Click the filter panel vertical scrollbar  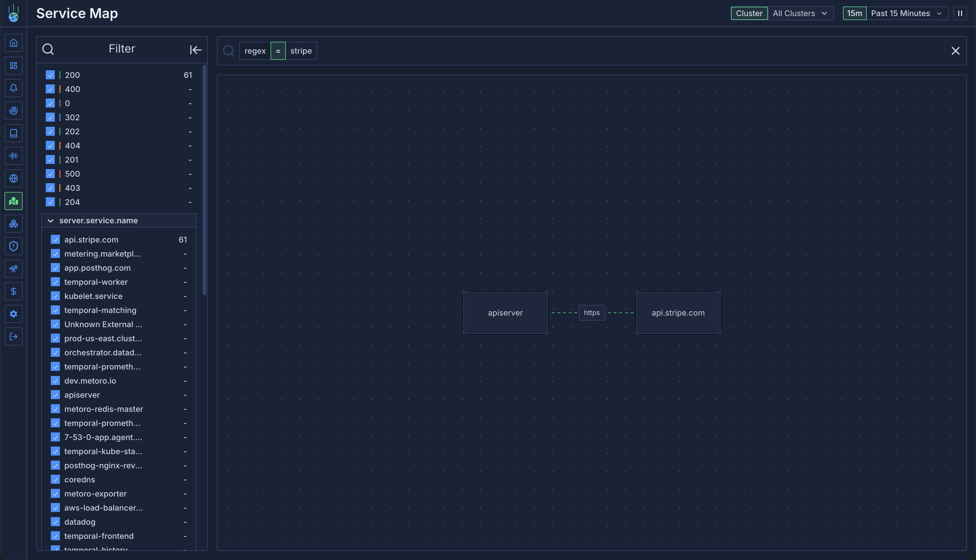(x=204, y=180)
